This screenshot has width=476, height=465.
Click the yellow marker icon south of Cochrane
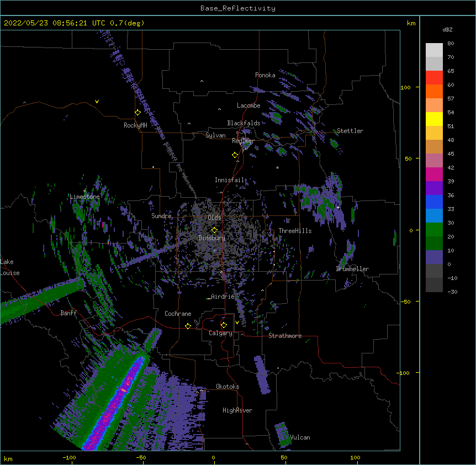pos(188,326)
